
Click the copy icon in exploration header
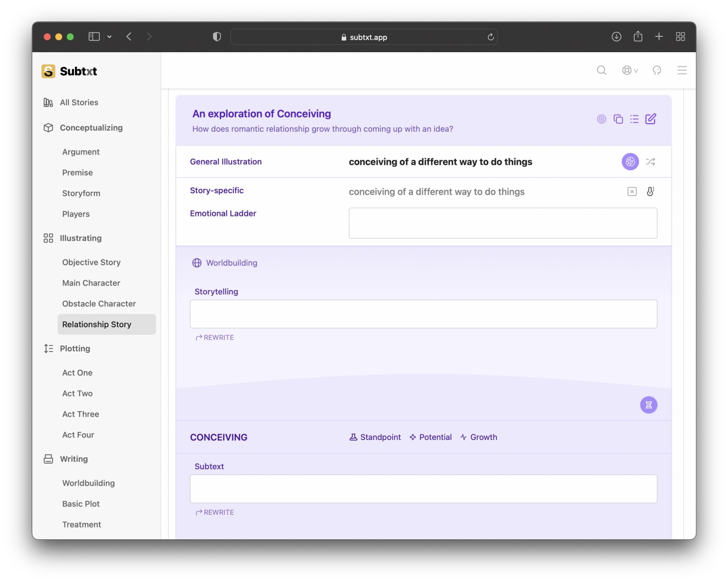pyautogui.click(x=618, y=119)
